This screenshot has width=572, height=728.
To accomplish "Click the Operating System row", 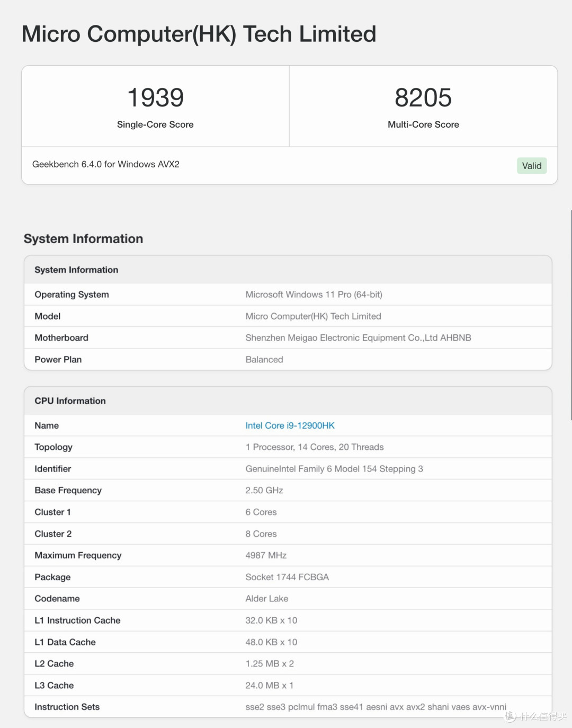I will point(288,295).
